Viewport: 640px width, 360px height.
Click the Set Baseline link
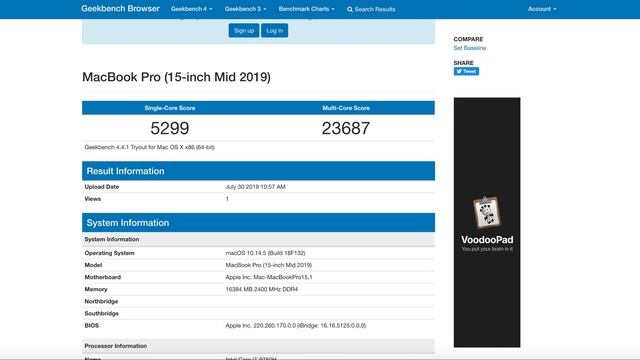tap(469, 48)
